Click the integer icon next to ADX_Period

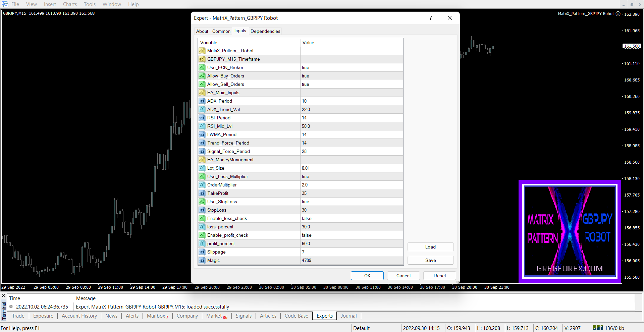202,101
